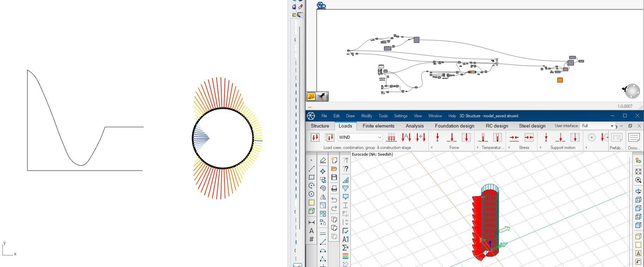Screen dimensions: 644x267
Task: Click the Print icon
Action: click(334, 188)
